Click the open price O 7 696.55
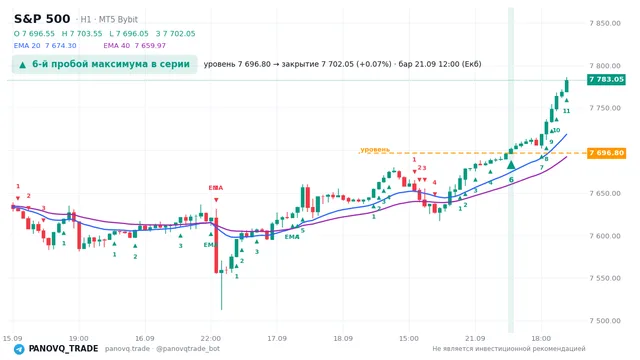Image resolution: width=640 pixels, height=360 pixels. (34, 33)
